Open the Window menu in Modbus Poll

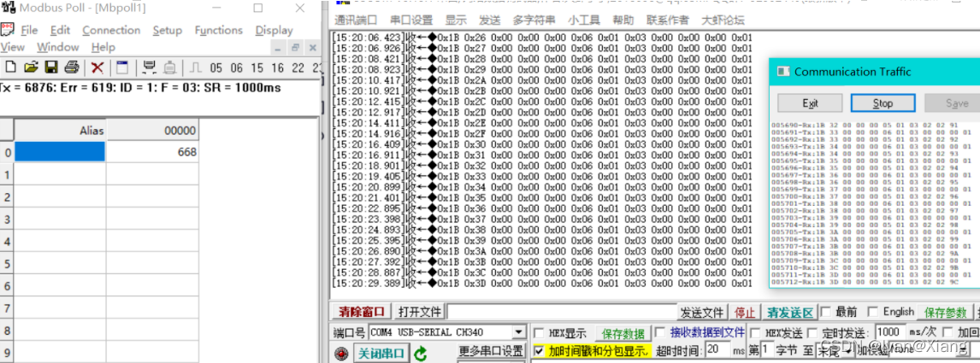tap(57, 47)
